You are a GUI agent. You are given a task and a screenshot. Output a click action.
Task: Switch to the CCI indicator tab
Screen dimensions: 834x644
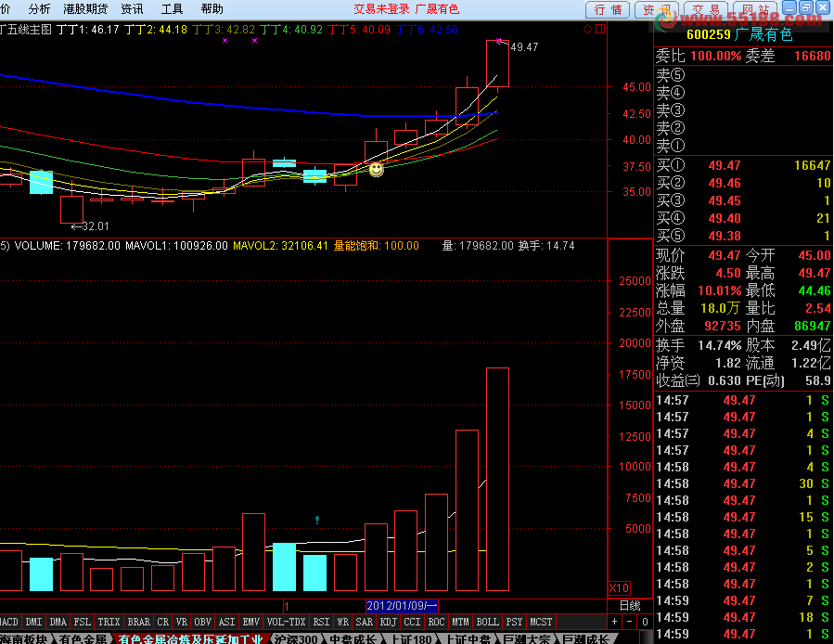tap(412, 622)
